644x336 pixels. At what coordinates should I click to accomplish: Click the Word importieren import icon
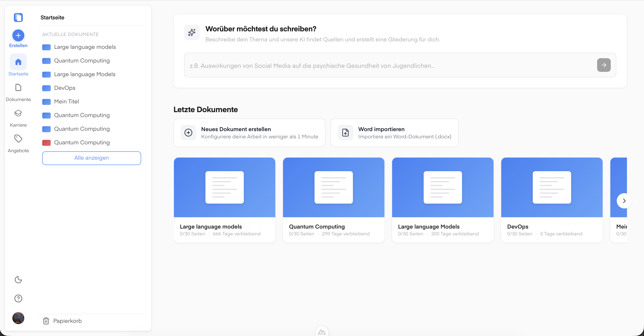point(345,133)
